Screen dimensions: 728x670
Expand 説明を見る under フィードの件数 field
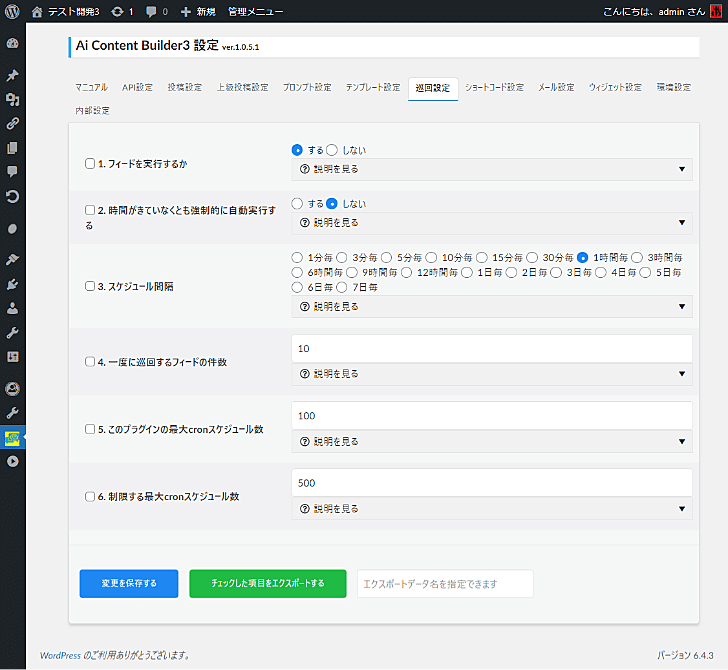[492, 374]
